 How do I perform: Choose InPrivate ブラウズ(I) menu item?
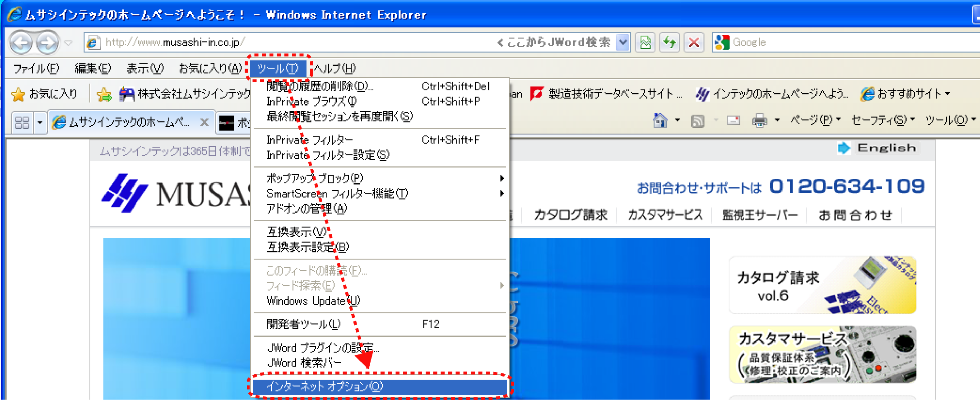380,102
